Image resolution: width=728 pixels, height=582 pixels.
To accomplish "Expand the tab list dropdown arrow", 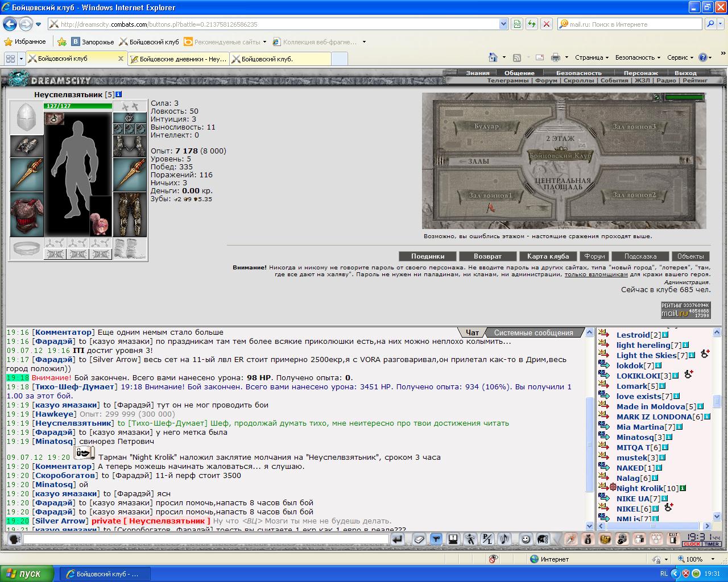I will [21, 58].
